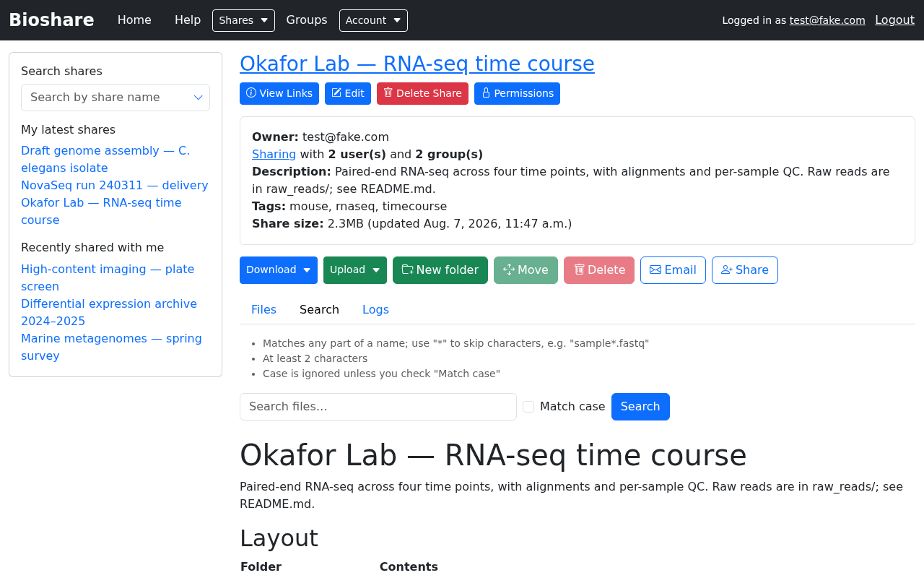Screen dimensions: 924x578
Task: Click the lock icon on Permissions
Action: (486, 93)
